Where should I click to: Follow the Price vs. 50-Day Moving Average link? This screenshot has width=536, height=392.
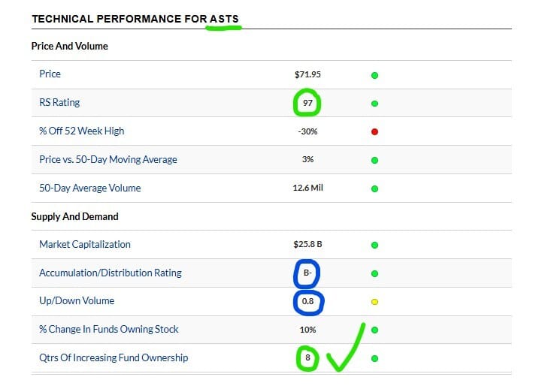(108, 159)
